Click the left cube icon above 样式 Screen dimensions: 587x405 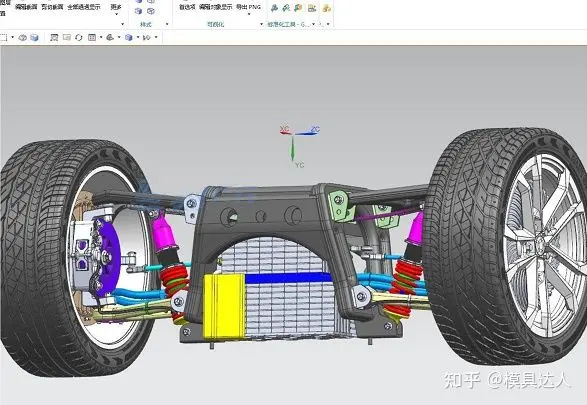pyautogui.click(x=139, y=11)
